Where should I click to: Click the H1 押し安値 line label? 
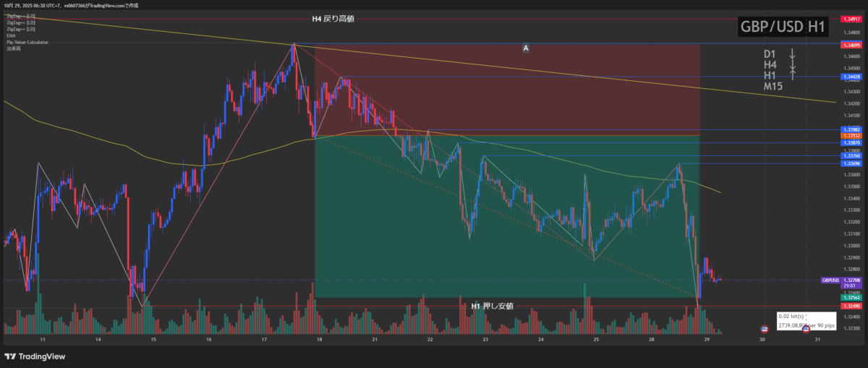(x=492, y=306)
